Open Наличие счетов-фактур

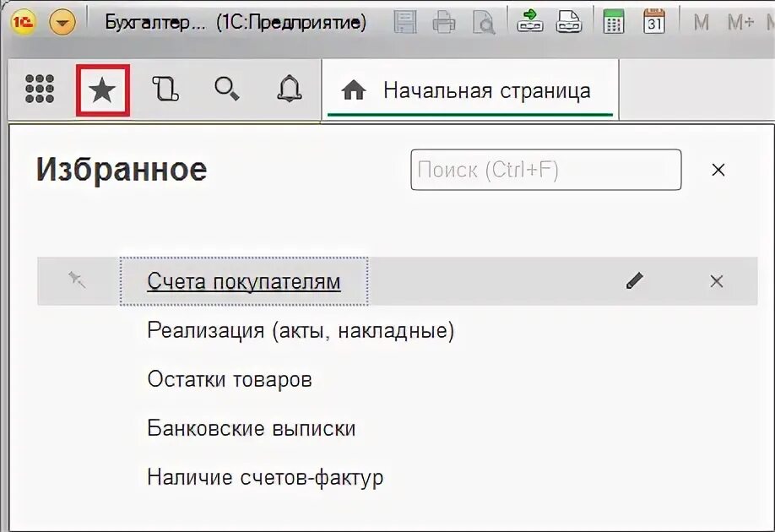[265, 477]
